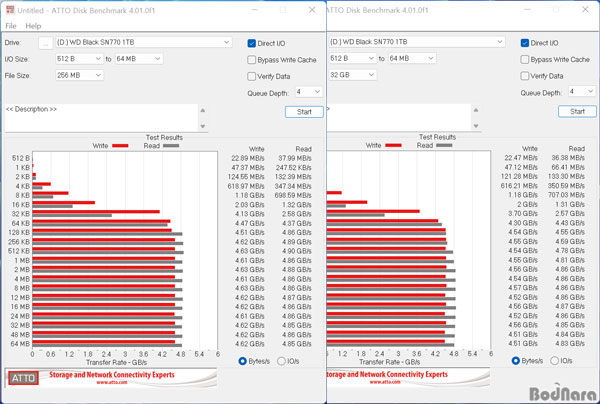Click description scroll up arrow in left window
Screen dimensions: 600x404
pos(203,111)
